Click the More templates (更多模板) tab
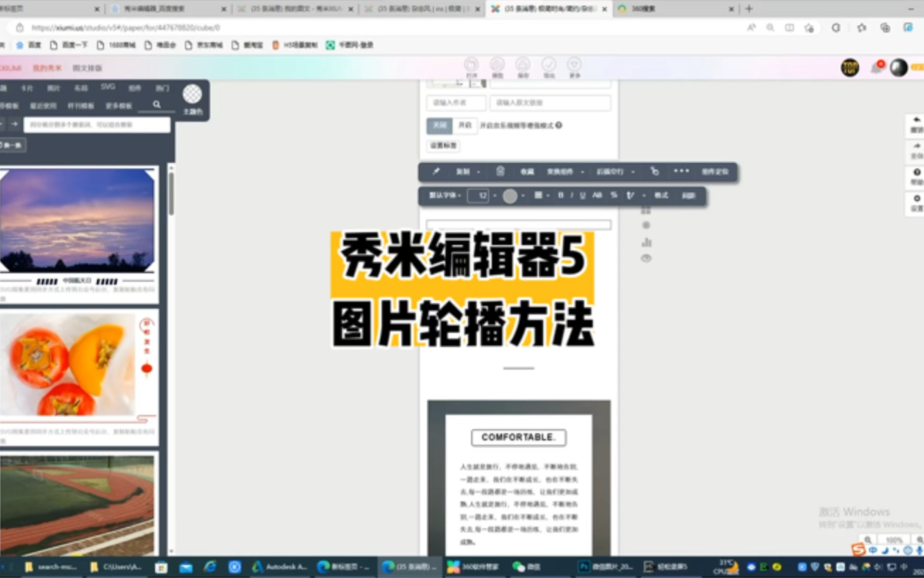 [119, 106]
